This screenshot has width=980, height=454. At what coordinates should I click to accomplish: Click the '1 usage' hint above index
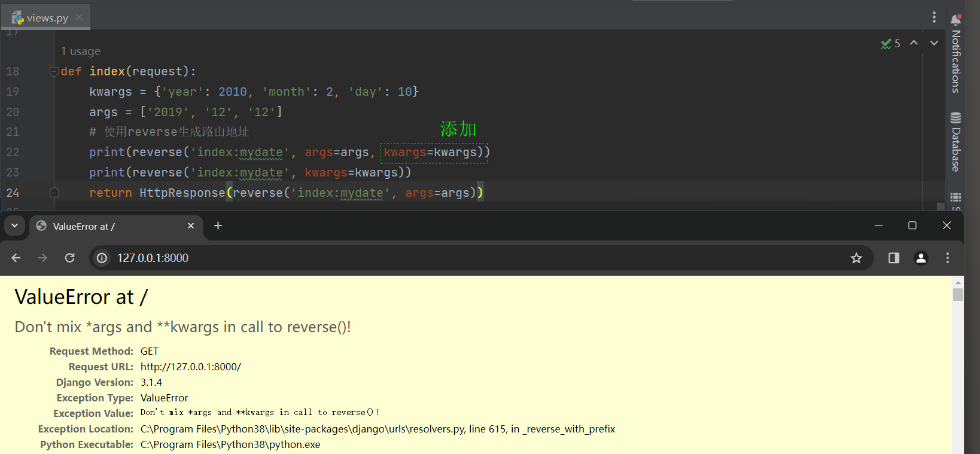80,51
